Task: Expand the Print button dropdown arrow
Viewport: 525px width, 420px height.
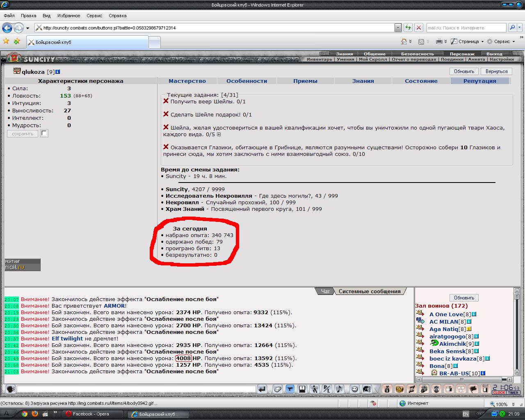Action: pos(446,41)
